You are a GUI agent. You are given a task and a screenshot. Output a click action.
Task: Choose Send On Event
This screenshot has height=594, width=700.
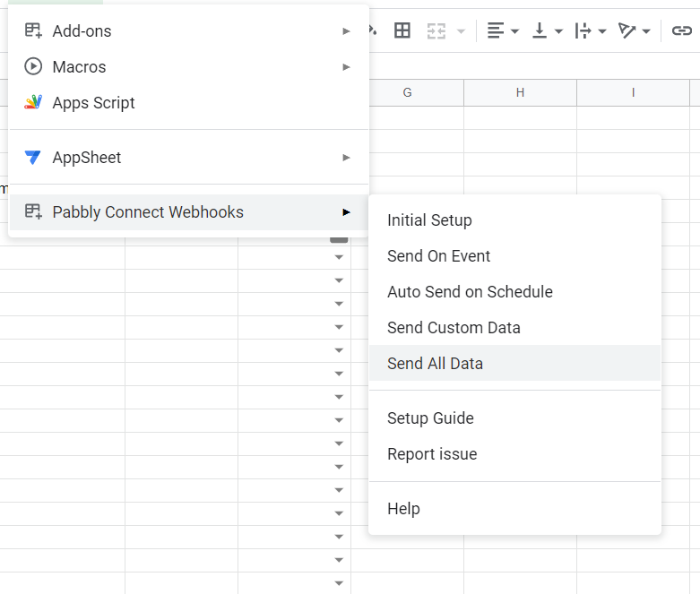click(514, 255)
